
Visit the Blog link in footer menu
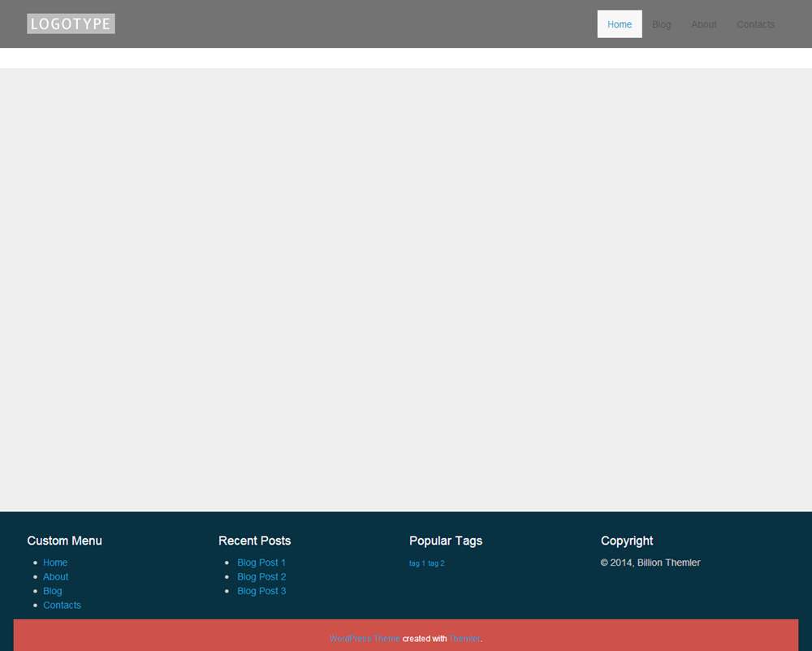pyautogui.click(x=52, y=591)
